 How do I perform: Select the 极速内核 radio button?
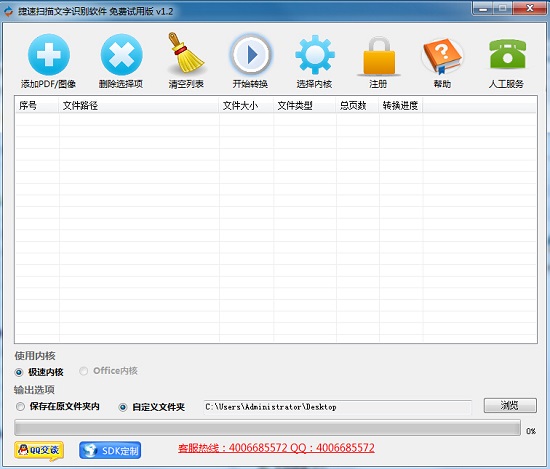(x=19, y=372)
